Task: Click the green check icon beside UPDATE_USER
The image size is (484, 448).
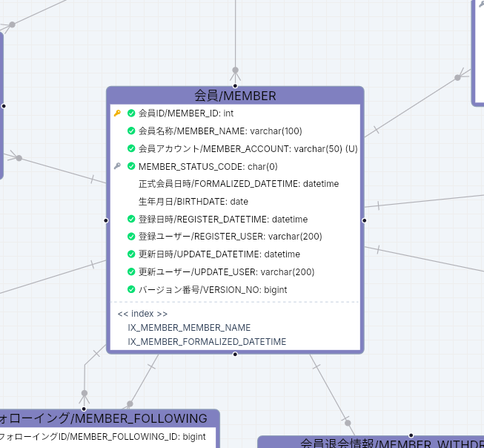Action: [x=131, y=271]
